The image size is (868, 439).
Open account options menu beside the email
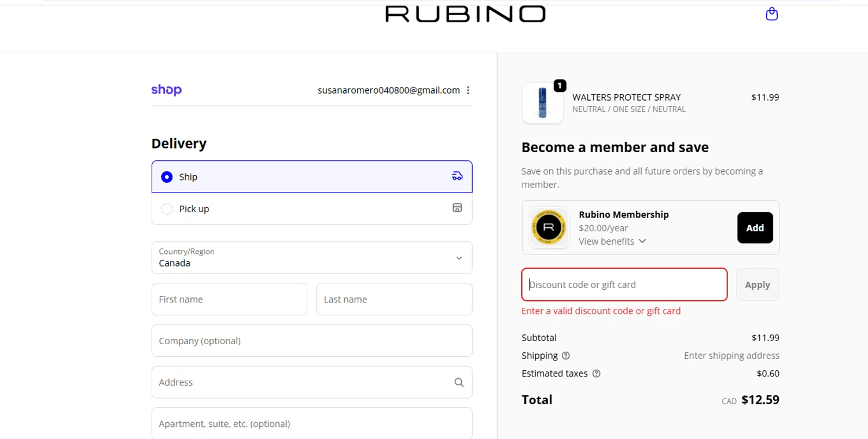(468, 90)
